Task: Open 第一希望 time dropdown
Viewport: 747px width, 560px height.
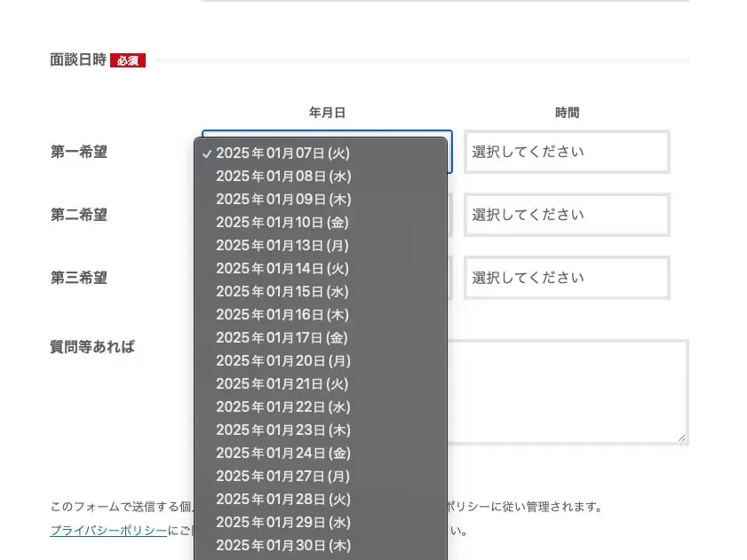Action: click(567, 152)
